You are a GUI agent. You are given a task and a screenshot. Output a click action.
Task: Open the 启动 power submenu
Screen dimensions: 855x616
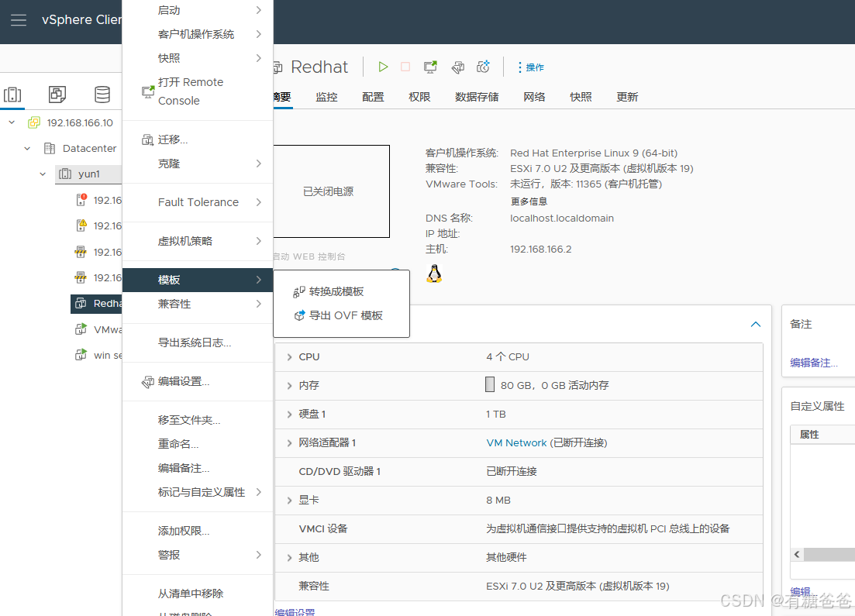[x=198, y=10]
